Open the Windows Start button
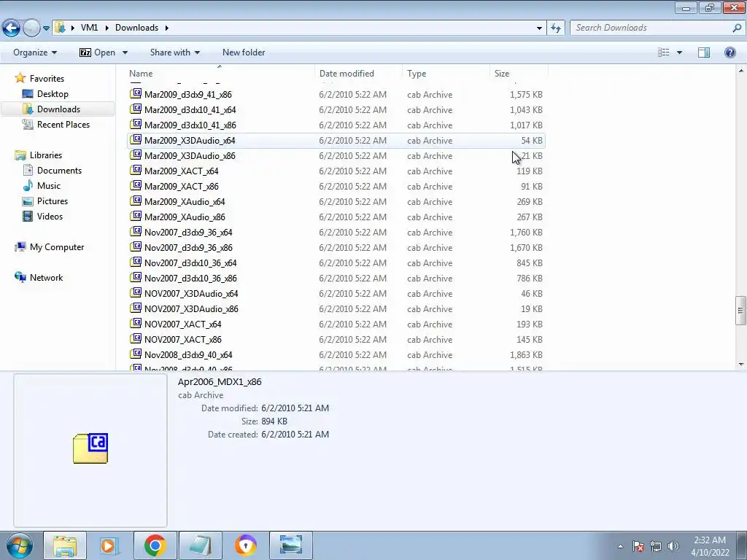Viewport: 747px width, 560px height. point(19,545)
